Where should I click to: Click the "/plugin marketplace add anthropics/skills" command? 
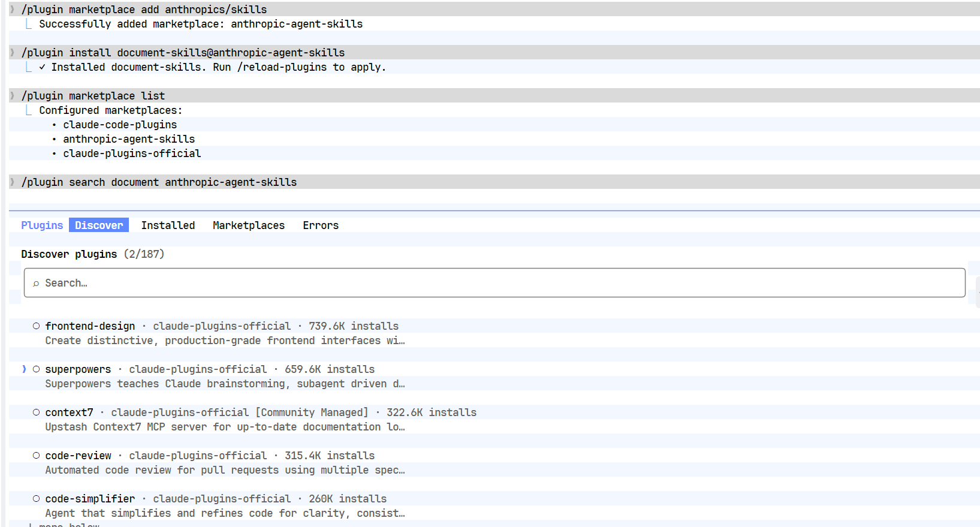[144, 10]
